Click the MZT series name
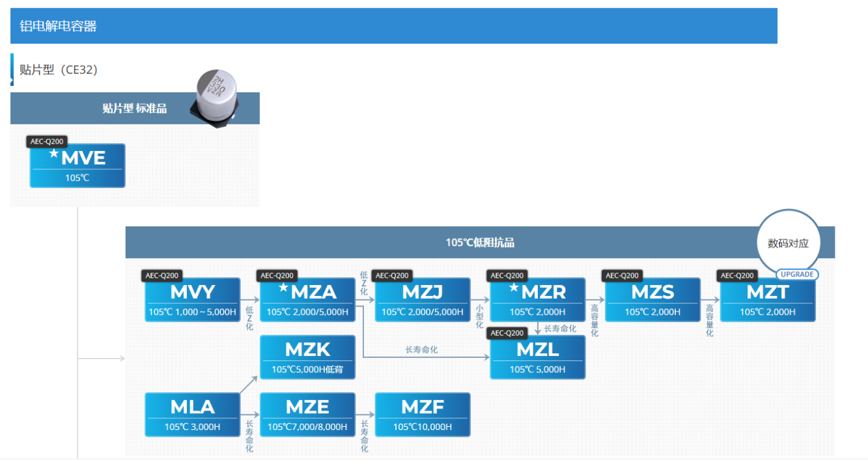Screen dimensions: 868x460 pos(768,292)
